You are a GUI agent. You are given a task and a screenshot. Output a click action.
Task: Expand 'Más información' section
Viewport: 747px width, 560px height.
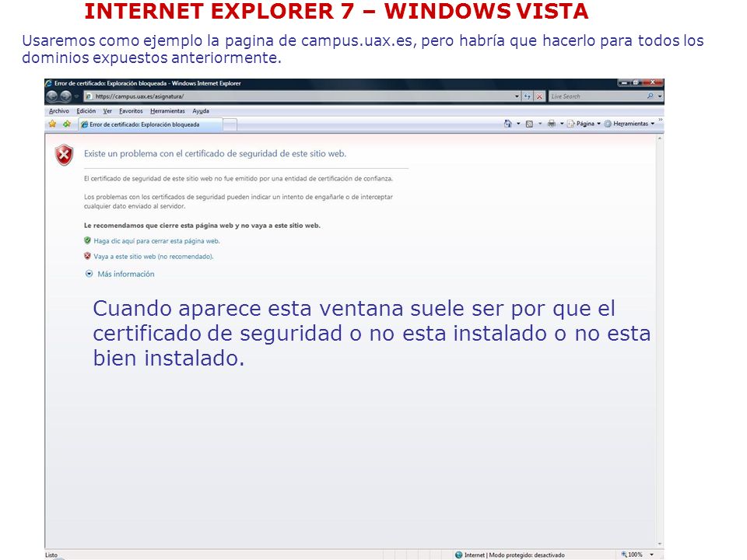coord(120,274)
